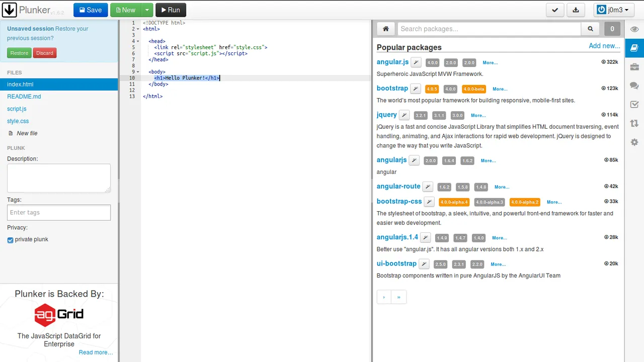Open the angular.js package title
This screenshot has width=644, height=362.
click(392, 62)
